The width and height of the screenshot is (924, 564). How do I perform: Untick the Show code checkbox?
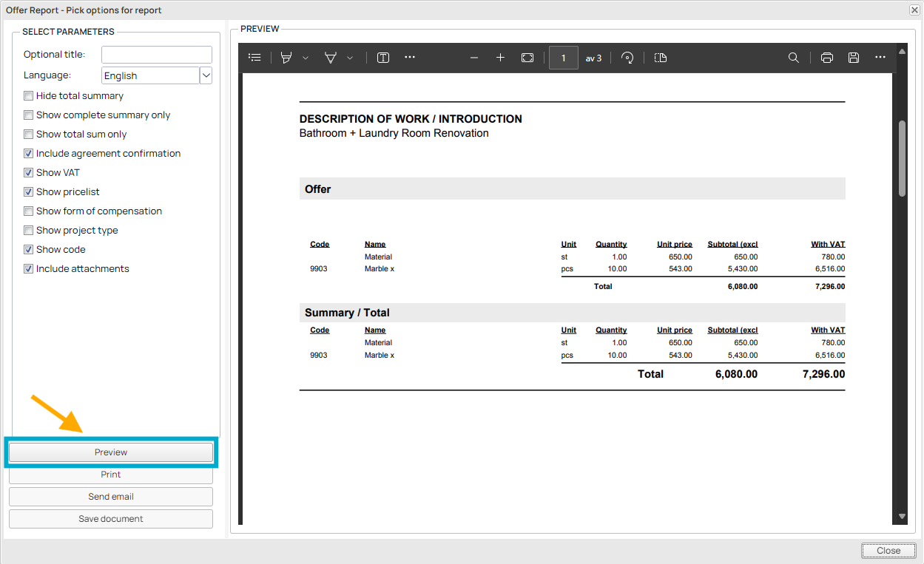pos(29,250)
